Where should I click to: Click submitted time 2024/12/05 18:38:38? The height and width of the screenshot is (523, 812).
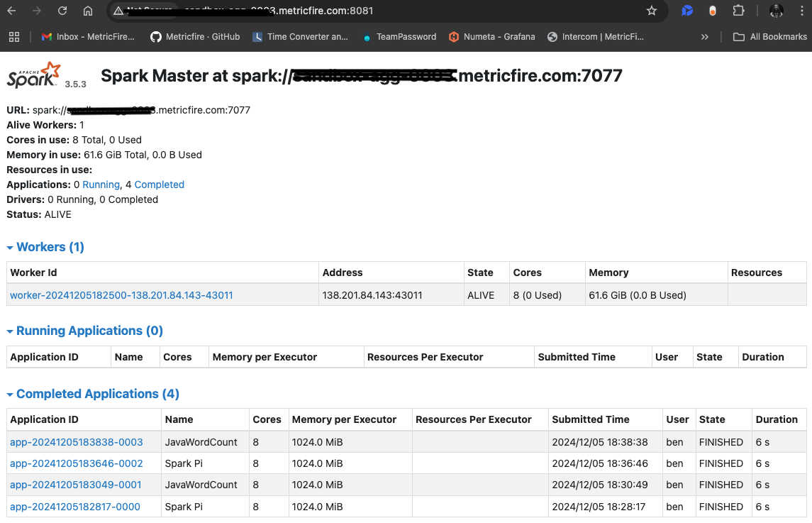tap(600, 442)
